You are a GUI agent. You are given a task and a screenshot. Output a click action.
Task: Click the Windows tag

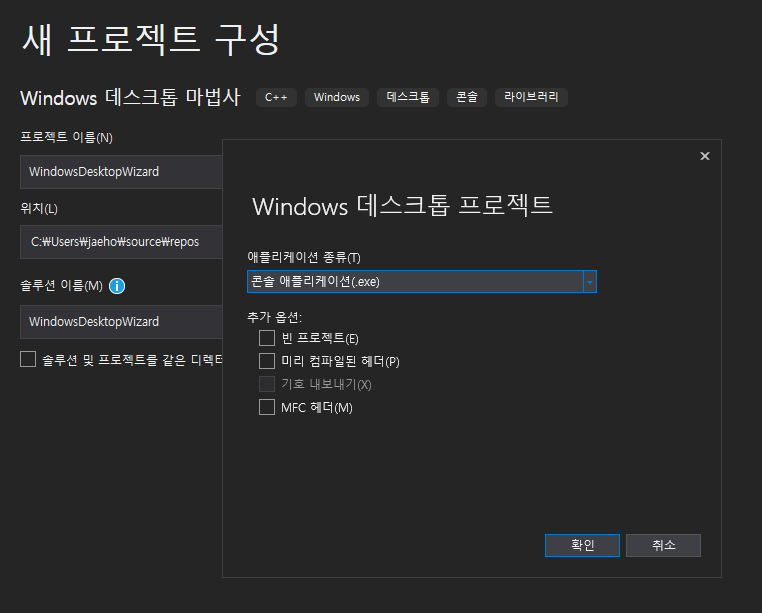337,97
